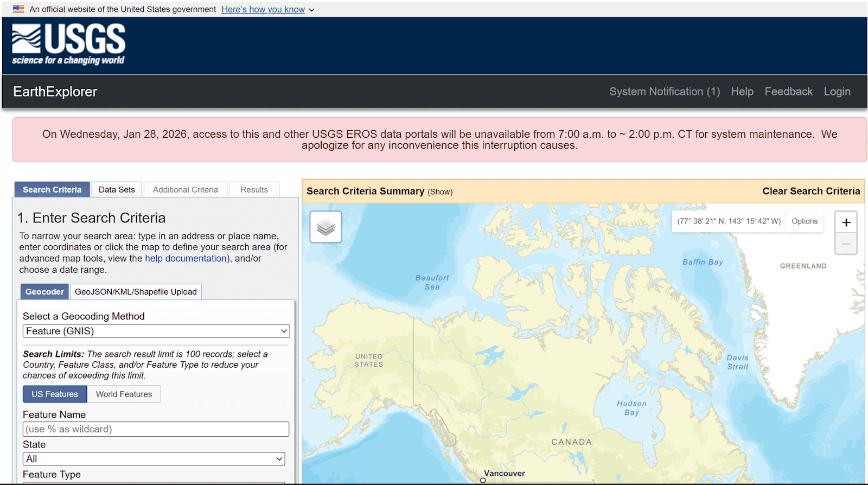Click the Hudson Bay map label
This screenshot has width=868, height=485.
[631, 408]
